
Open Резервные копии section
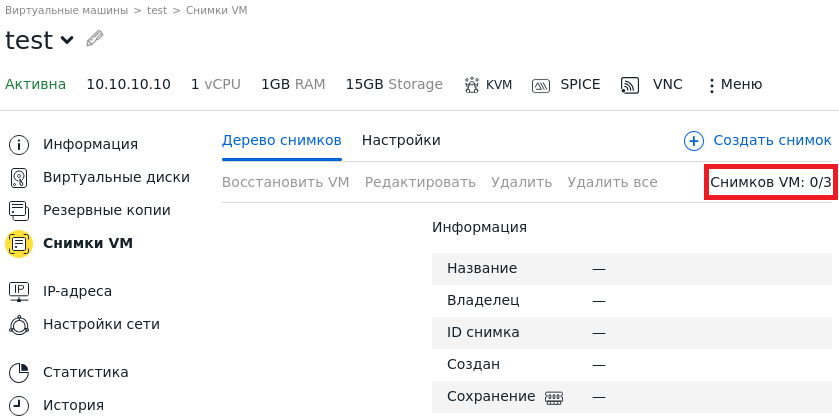click(x=106, y=210)
